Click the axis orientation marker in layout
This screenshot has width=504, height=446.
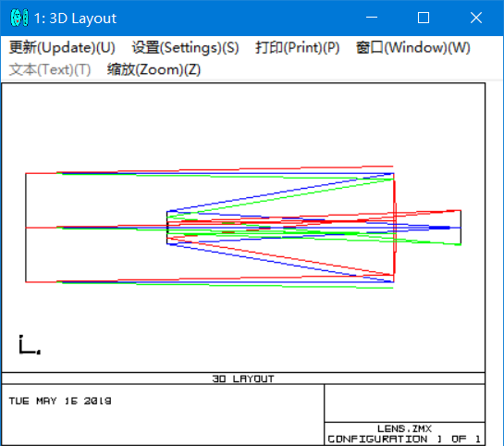[30, 345]
